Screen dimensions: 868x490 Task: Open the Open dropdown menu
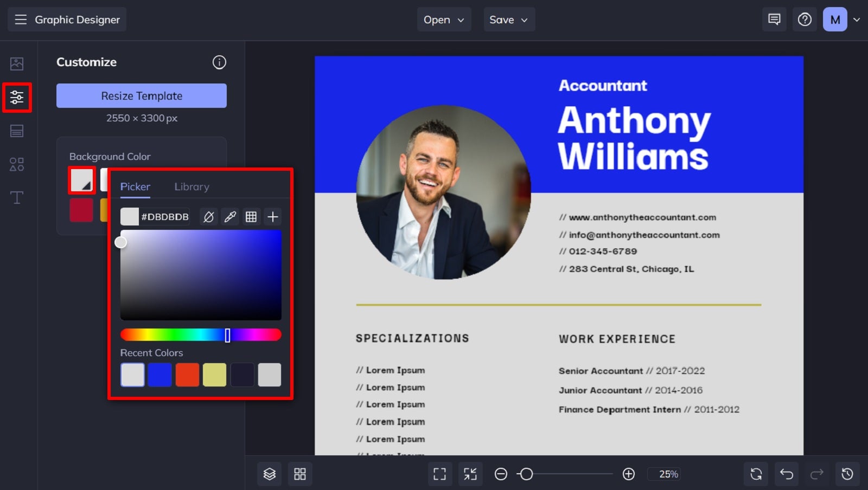[x=444, y=19]
